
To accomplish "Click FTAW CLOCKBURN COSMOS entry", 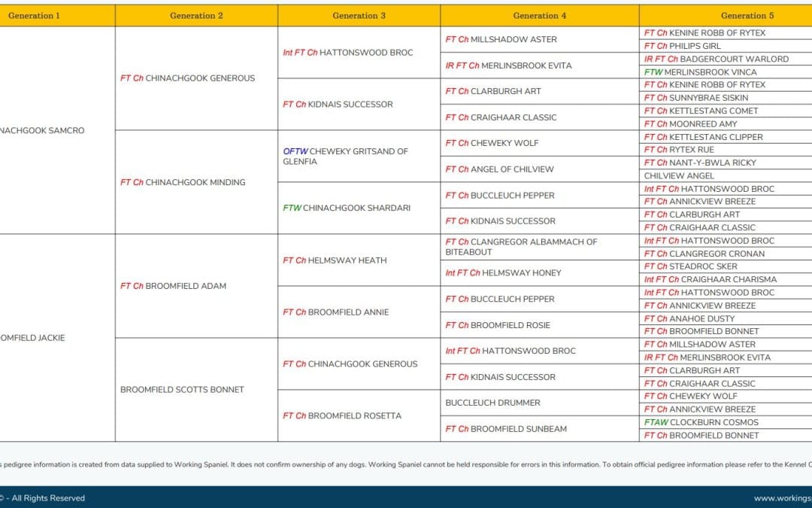I will (701, 422).
